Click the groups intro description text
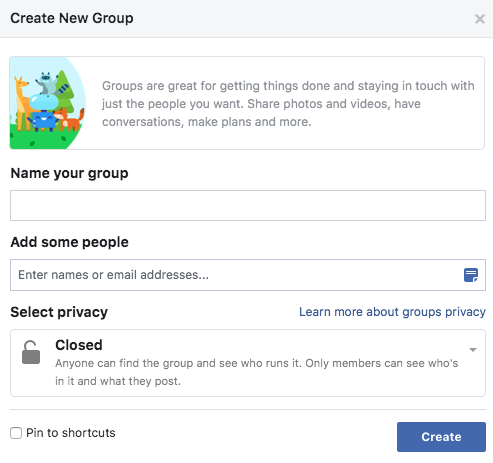 288,104
